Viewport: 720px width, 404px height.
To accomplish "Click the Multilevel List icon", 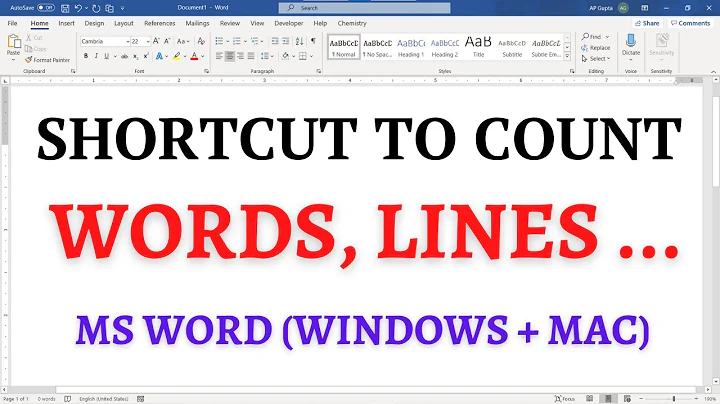I will [x=254, y=41].
